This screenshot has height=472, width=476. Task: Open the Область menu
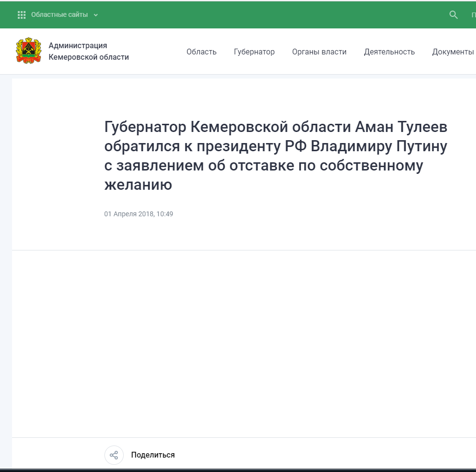201,52
